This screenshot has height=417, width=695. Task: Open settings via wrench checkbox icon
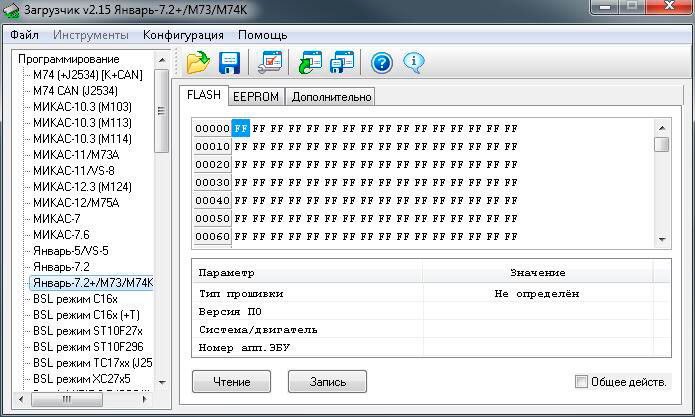click(x=270, y=63)
